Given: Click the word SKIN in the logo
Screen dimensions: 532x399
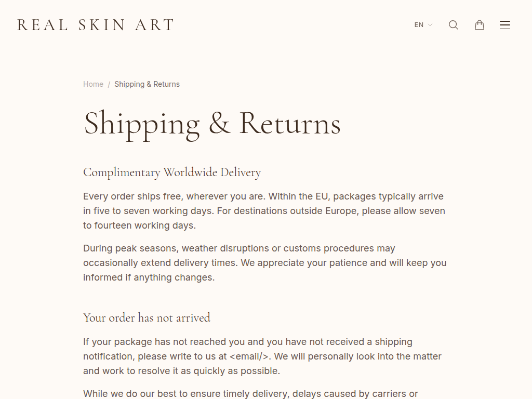Looking at the screenshot, I should [102, 25].
